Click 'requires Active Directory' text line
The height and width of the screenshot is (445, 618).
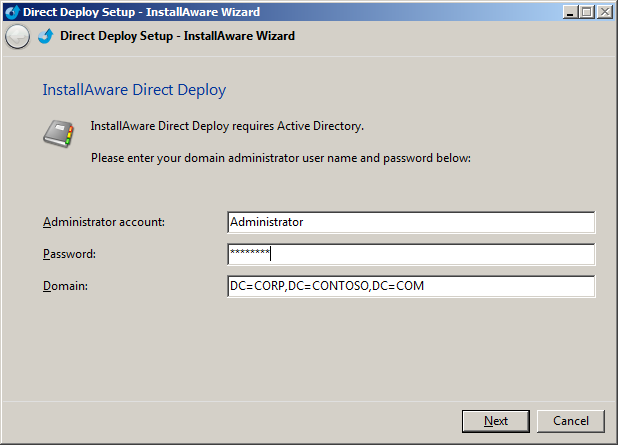[x=227, y=126]
